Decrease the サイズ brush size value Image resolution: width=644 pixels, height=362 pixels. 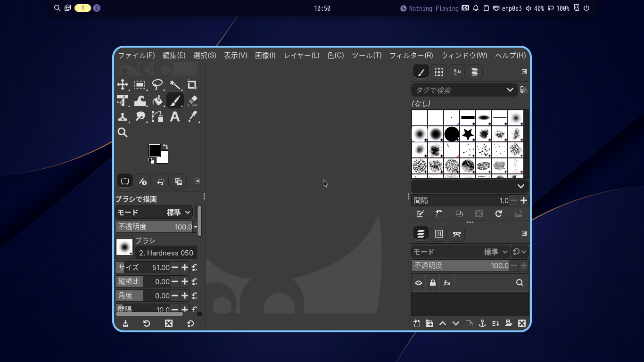175,267
